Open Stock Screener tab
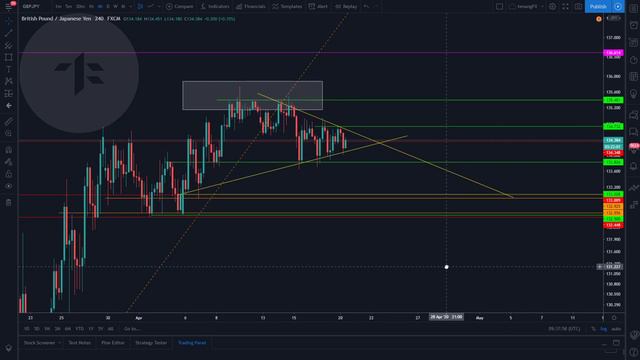This screenshot has width=640, height=360. [x=39, y=343]
